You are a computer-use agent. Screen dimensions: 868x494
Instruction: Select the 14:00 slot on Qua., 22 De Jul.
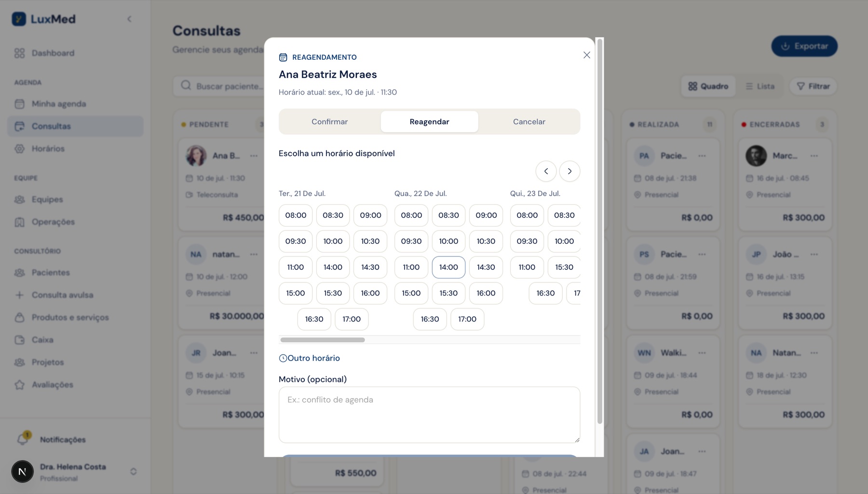coord(448,267)
